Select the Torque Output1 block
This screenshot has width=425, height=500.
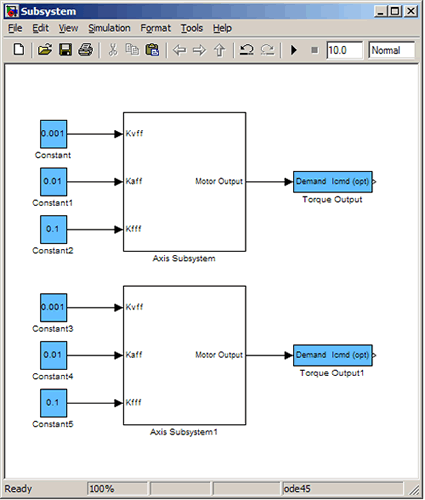pos(333,355)
